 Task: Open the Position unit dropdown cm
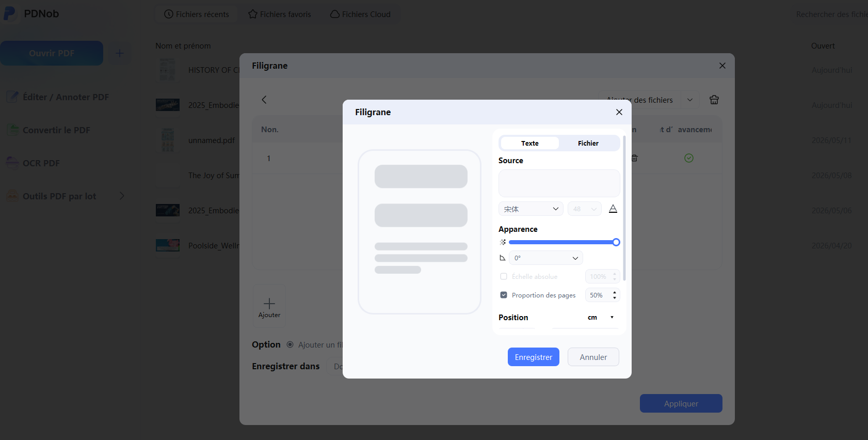[601, 317]
